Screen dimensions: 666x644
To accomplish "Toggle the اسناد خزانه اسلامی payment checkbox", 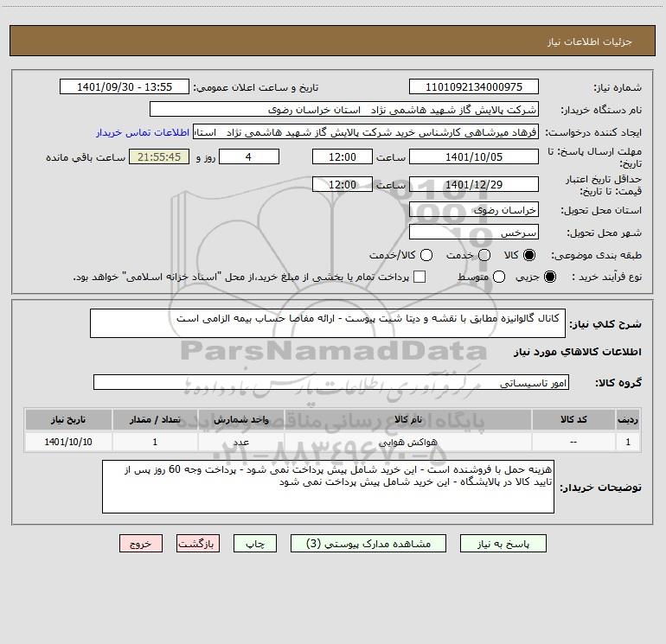I will 419,277.
